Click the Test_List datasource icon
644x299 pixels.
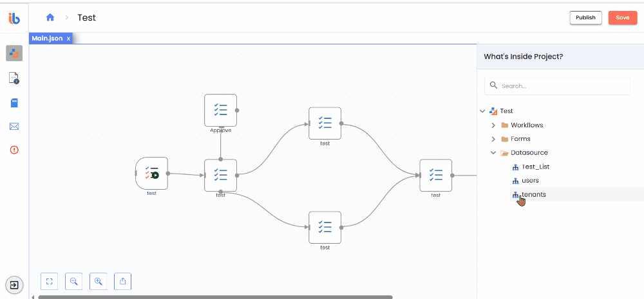point(516,167)
